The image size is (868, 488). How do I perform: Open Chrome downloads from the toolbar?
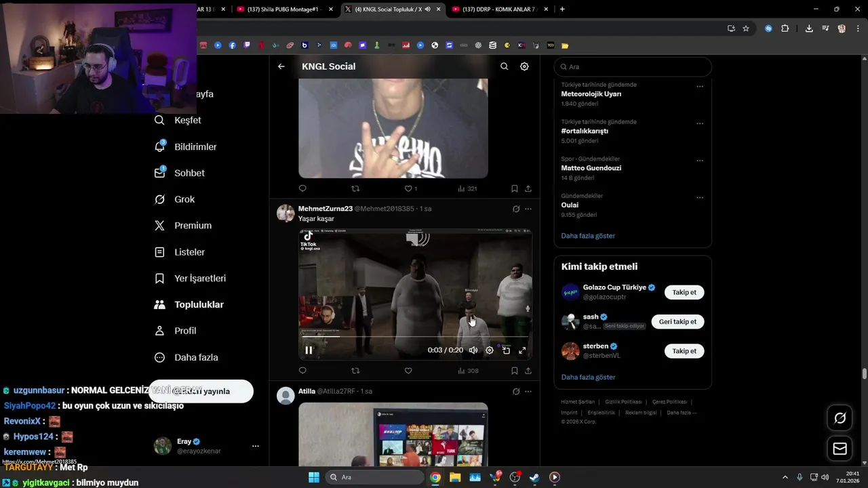coord(809,28)
